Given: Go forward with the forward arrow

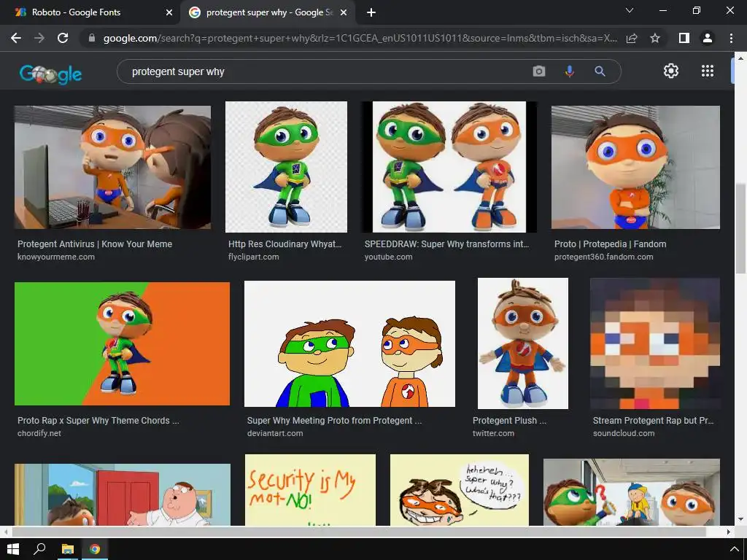Looking at the screenshot, I should pos(39,38).
